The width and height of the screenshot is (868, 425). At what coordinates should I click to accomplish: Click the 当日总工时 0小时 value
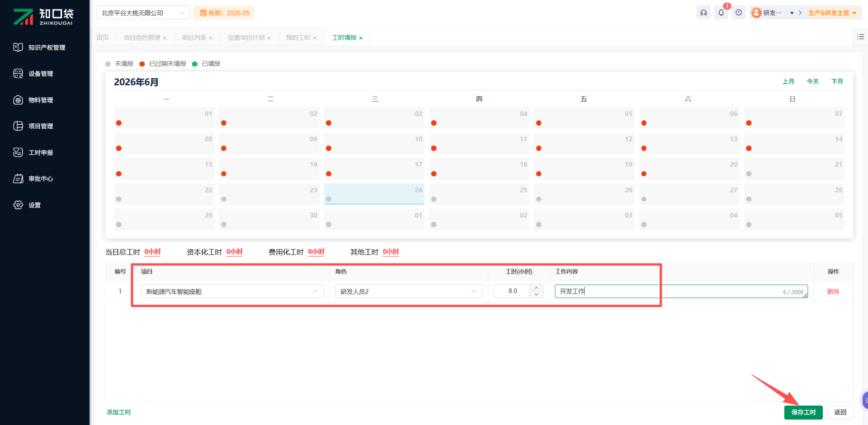click(x=153, y=252)
